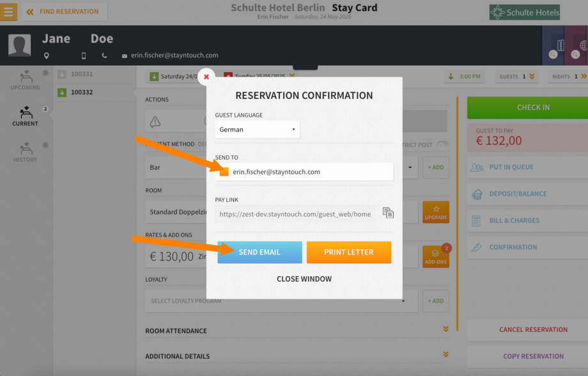Viewport: 588px width, 376px height.
Task: Click the 3:00 PM arrival time
Action: tap(464, 77)
